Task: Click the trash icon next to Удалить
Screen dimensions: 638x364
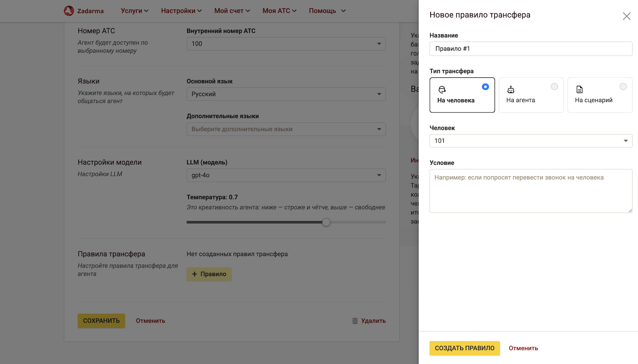Action: pyautogui.click(x=355, y=321)
